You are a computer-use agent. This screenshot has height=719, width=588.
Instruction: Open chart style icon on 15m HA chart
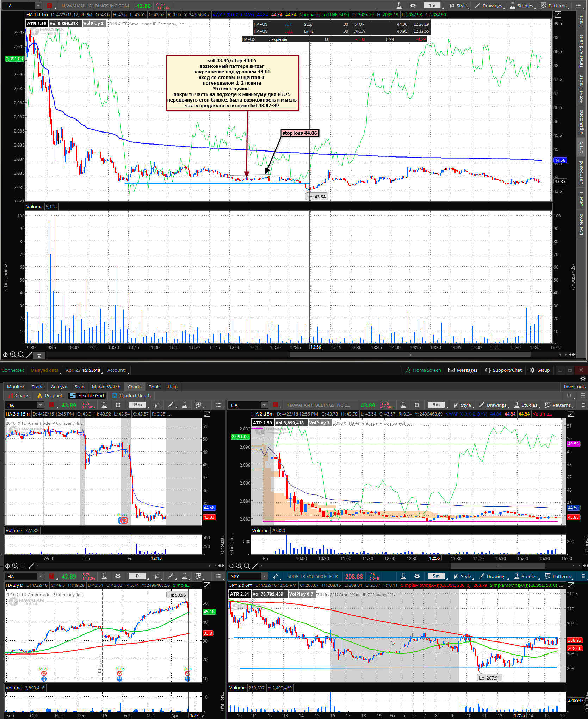(156, 405)
